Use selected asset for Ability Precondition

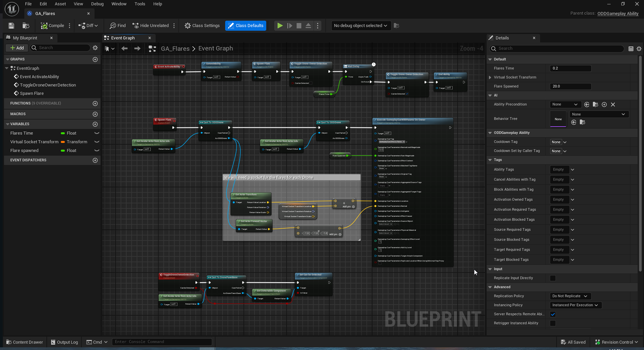(x=587, y=105)
